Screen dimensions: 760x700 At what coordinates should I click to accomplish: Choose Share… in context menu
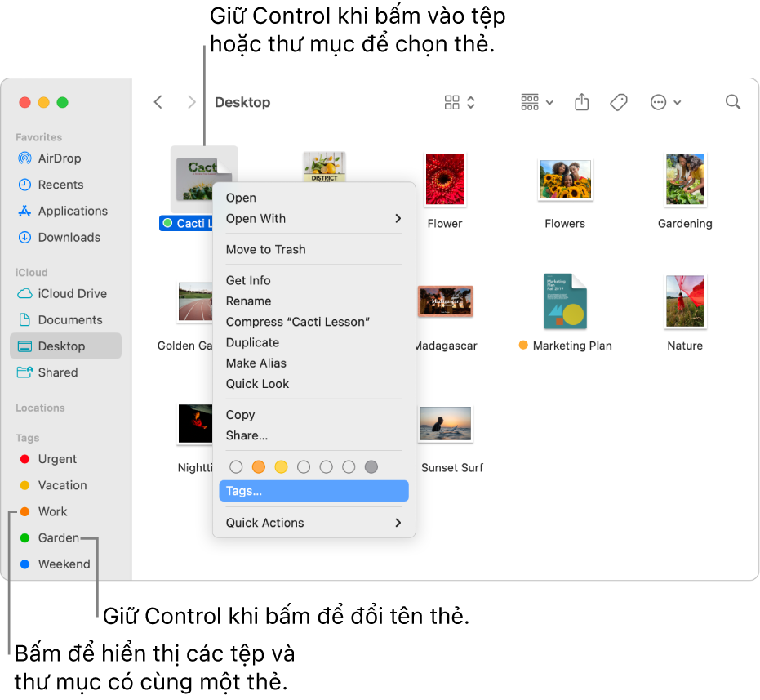313,435
